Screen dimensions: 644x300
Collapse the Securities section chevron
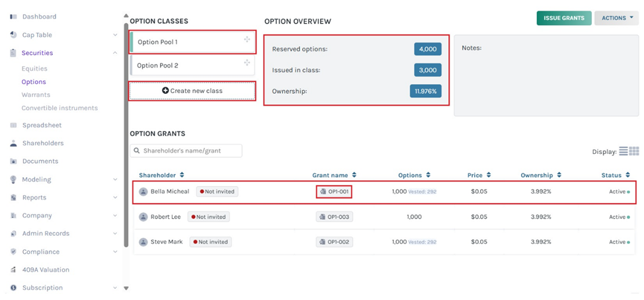tap(115, 53)
